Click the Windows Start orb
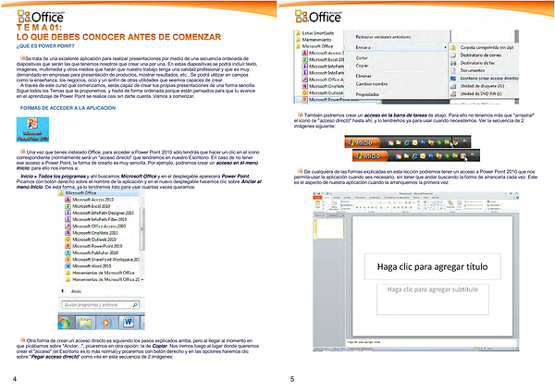The image size is (555, 392). coord(65,323)
